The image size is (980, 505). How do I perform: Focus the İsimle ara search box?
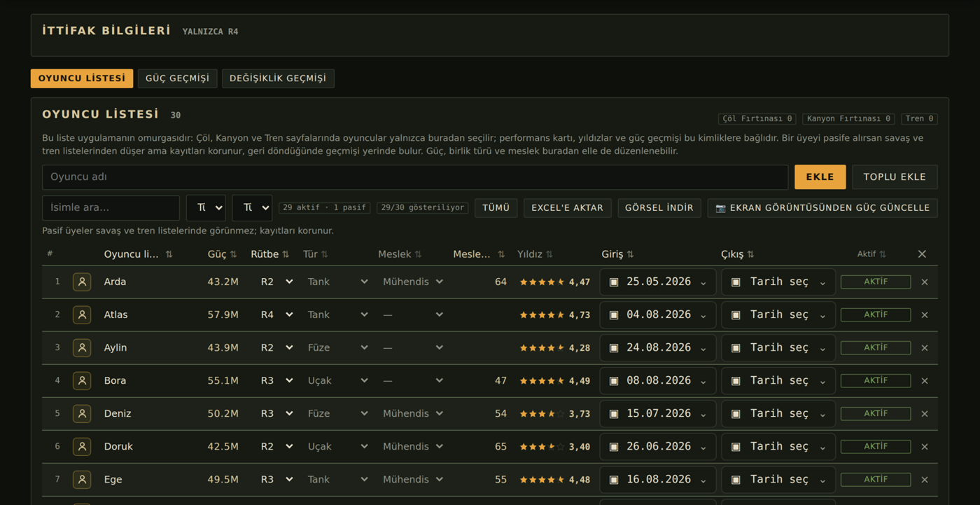[x=111, y=207]
